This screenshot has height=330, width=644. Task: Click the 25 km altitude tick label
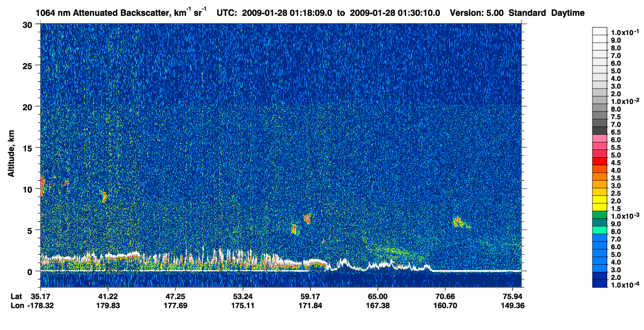click(28, 65)
